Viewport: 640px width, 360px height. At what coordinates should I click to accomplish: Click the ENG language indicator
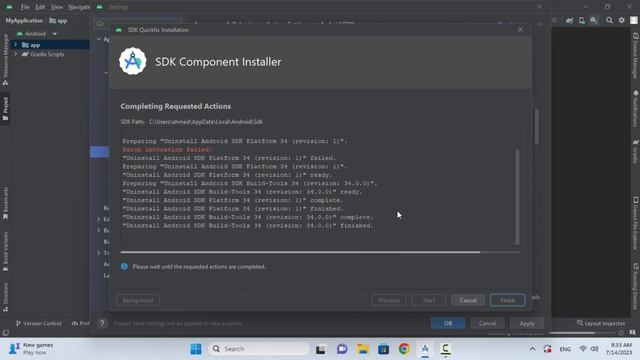point(565,349)
